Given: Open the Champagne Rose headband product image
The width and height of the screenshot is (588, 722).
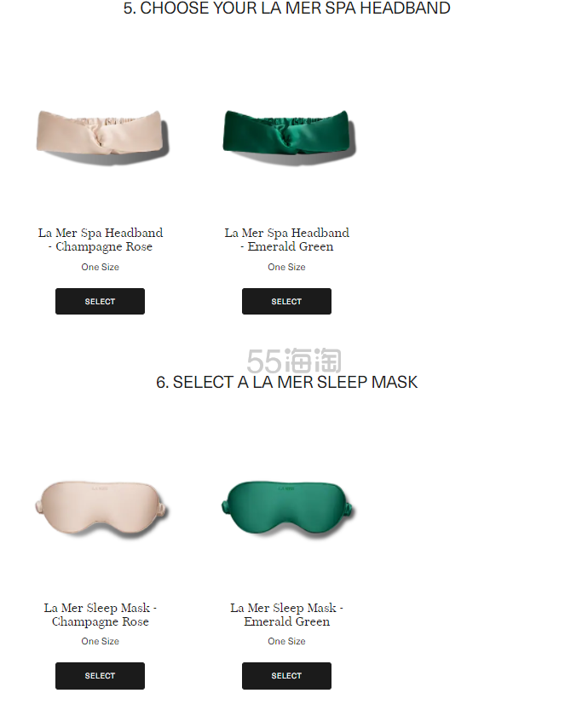Looking at the screenshot, I should [x=102, y=136].
